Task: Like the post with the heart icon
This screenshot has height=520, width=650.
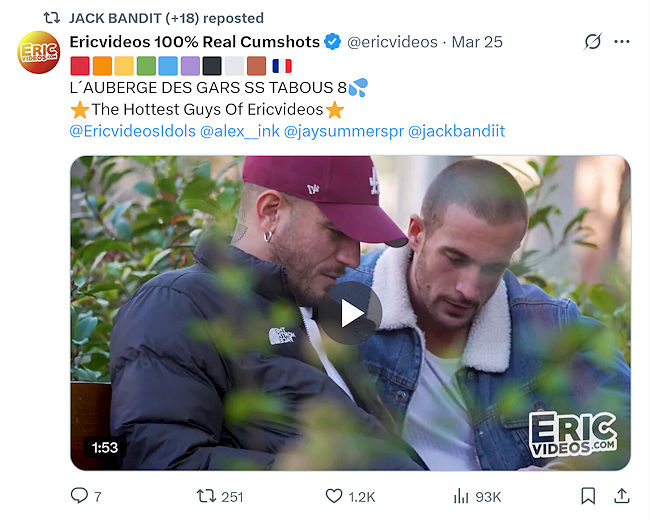Action: pos(334,496)
